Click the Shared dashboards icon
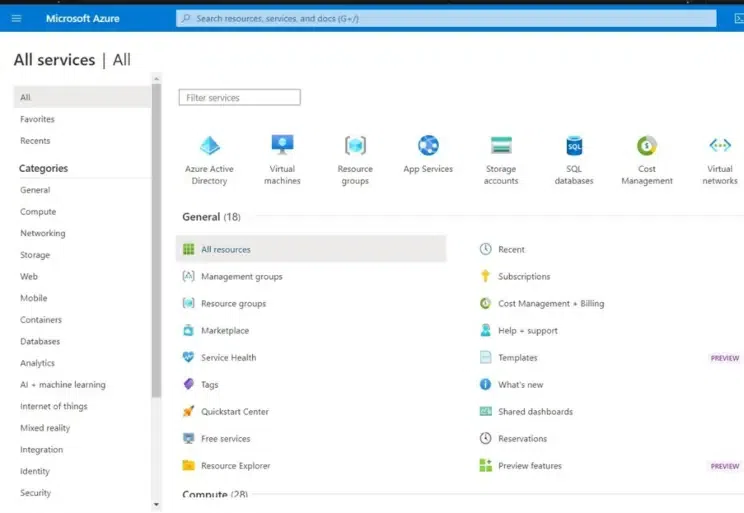This screenshot has width=744, height=513. 485,411
